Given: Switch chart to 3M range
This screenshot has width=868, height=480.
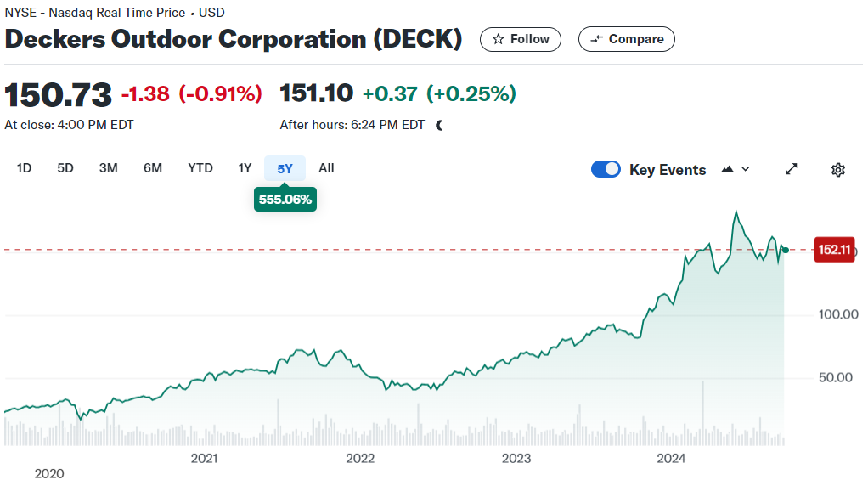Looking at the screenshot, I should click(x=109, y=168).
